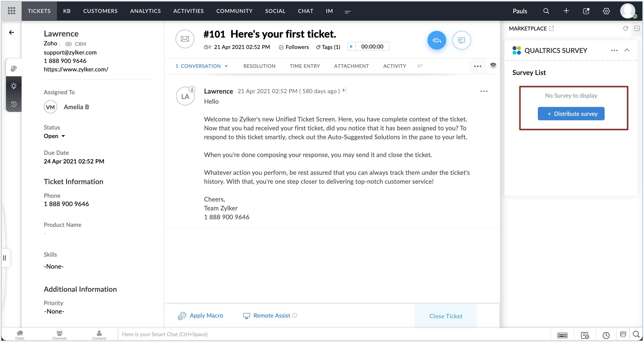Collapse the Qualtrics Survey widget

[x=627, y=50]
